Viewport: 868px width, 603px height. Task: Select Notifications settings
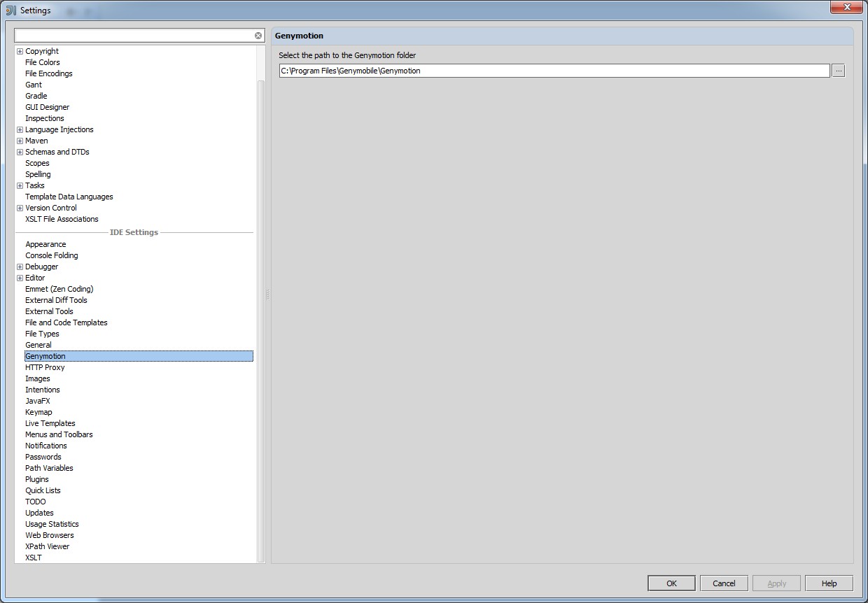pyautogui.click(x=46, y=446)
